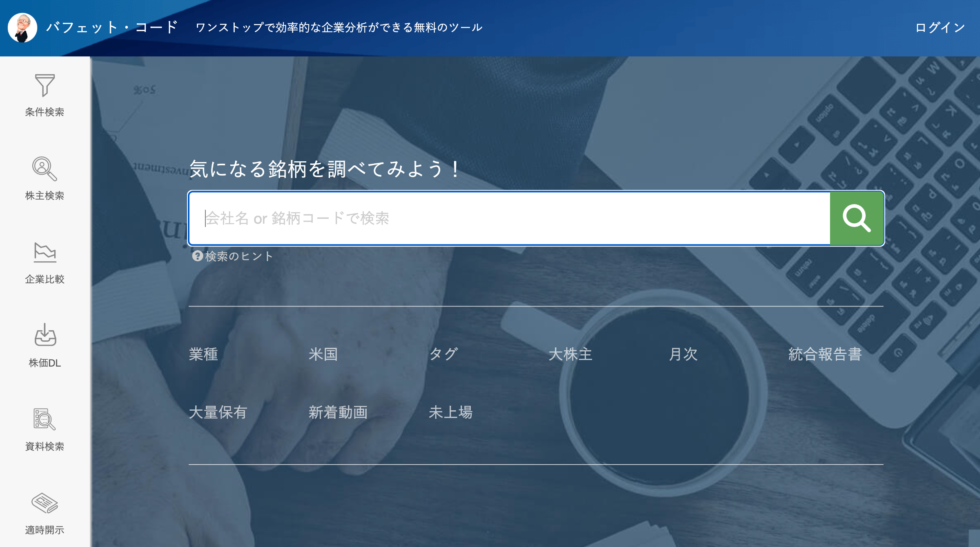Click the 条件検索 sidebar label
The width and height of the screenshot is (980, 547).
click(x=45, y=112)
